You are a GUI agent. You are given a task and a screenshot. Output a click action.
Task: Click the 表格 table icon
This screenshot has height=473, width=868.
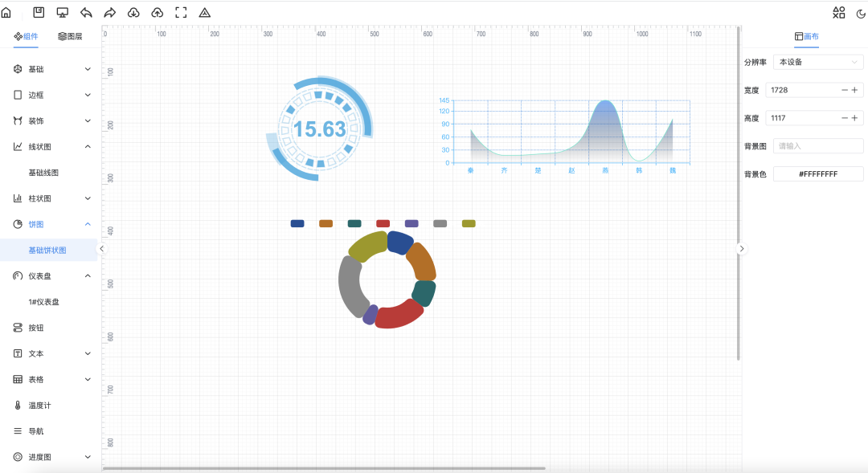[x=18, y=379]
